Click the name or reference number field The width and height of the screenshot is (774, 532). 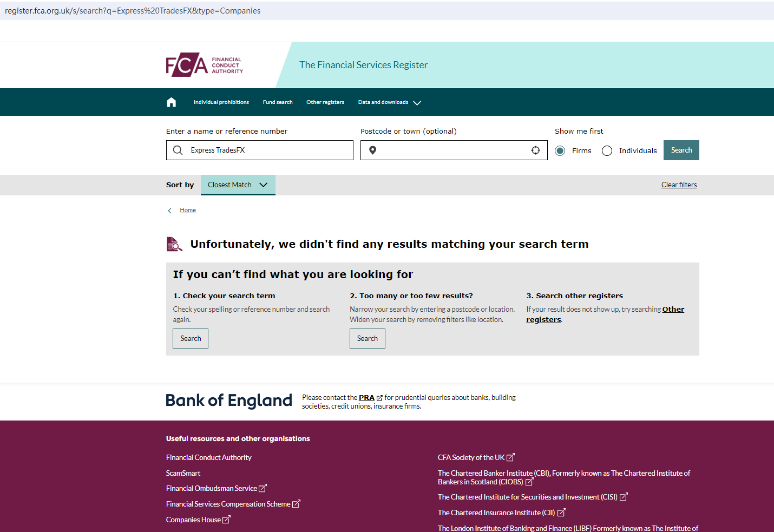tap(260, 150)
